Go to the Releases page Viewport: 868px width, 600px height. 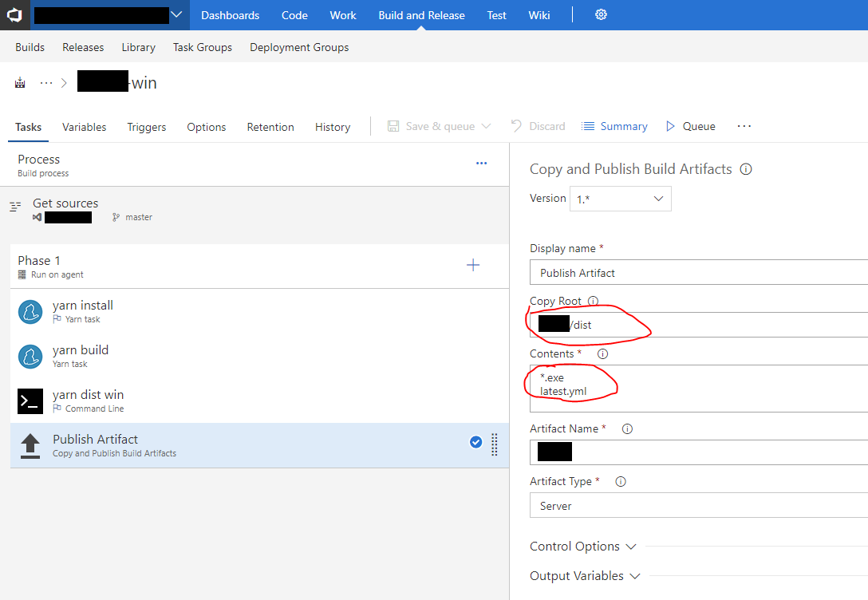pos(83,47)
